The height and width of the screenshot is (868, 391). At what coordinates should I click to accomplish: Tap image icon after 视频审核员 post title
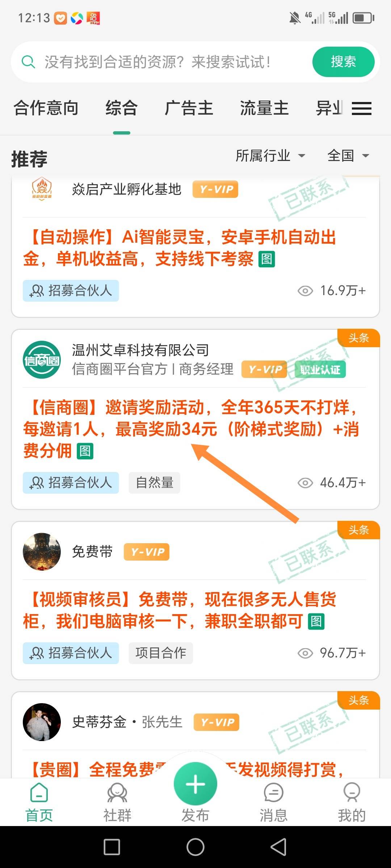[316, 621]
